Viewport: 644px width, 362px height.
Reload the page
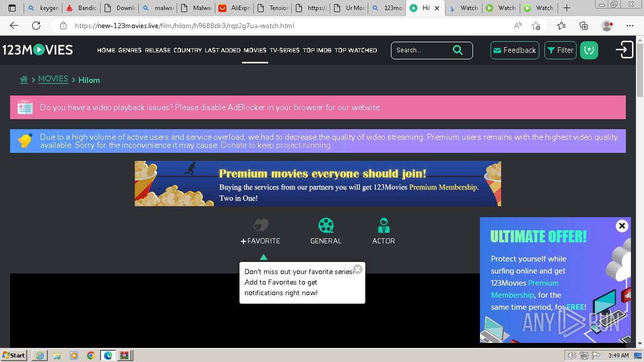[36, 26]
